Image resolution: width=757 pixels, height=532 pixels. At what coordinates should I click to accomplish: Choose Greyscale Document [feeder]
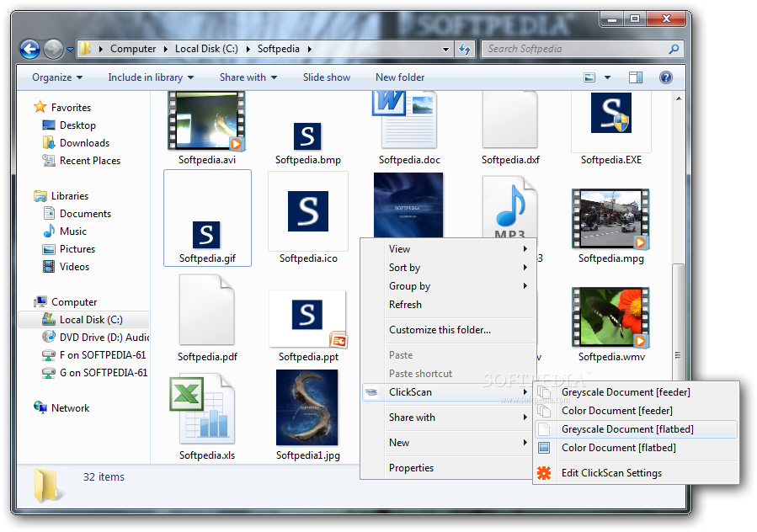tap(637, 392)
